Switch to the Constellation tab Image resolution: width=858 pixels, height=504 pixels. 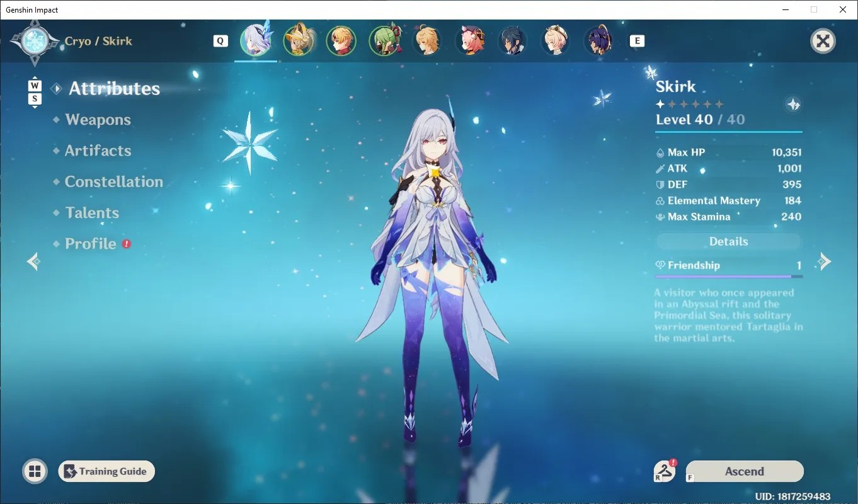click(113, 181)
